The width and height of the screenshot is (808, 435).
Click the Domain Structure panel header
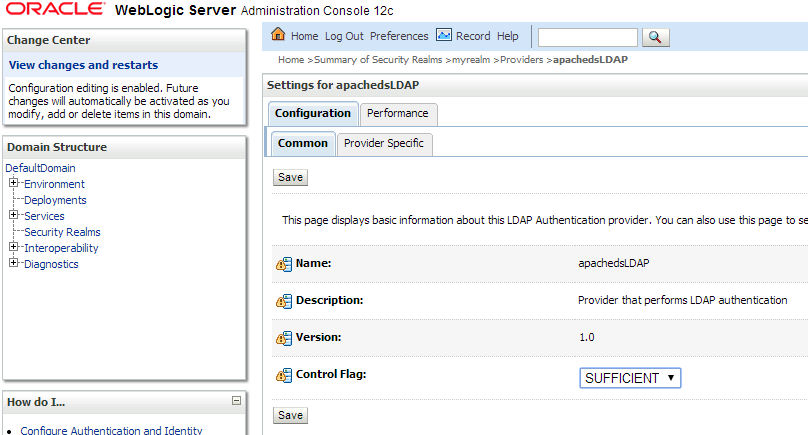coord(125,147)
